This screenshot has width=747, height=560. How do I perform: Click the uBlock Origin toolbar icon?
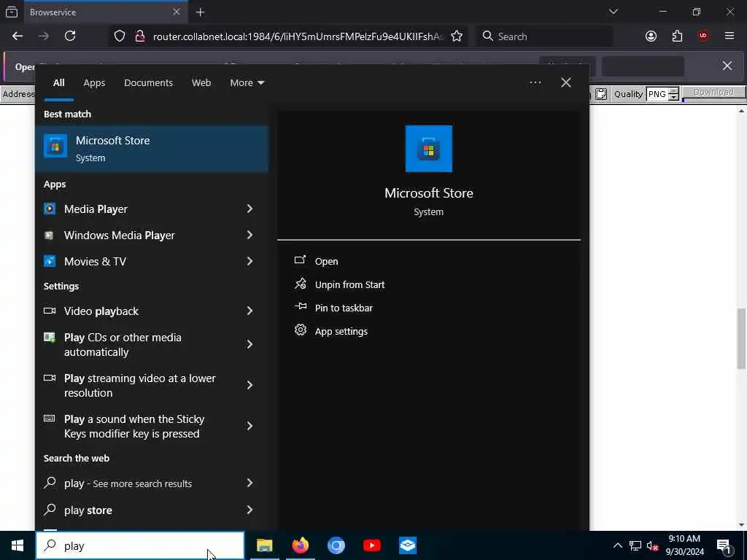[x=703, y=36]
